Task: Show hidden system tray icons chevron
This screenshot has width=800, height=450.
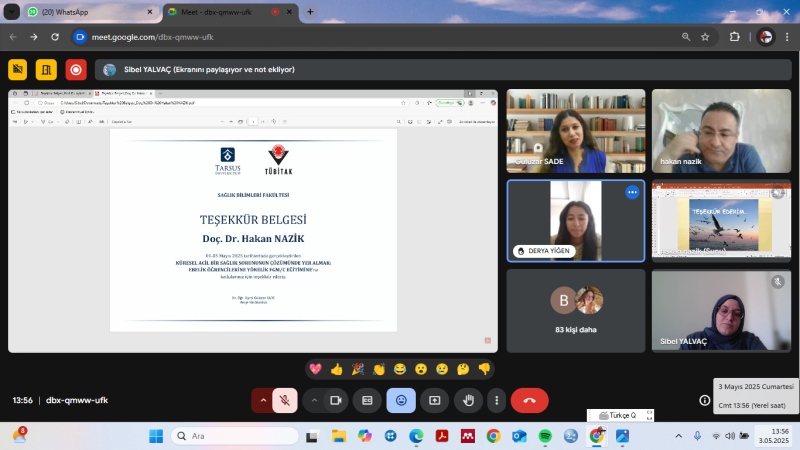Action: [x=679, y=436]
